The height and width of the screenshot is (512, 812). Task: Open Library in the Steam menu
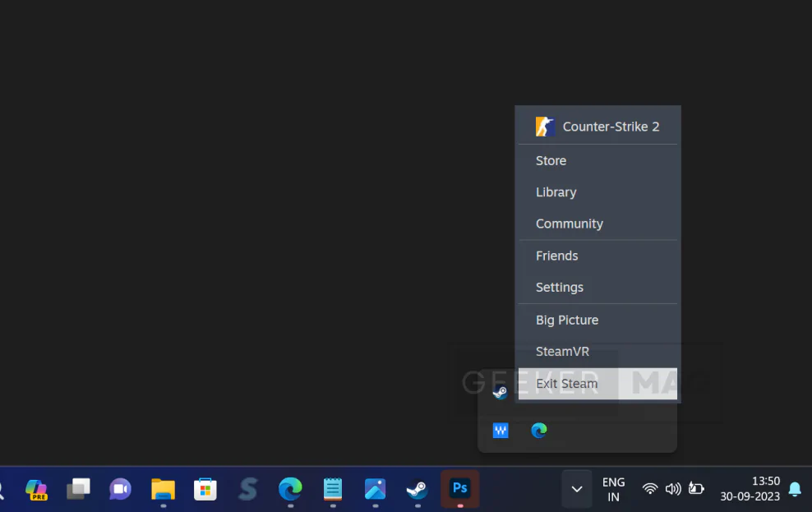point(597,192)
